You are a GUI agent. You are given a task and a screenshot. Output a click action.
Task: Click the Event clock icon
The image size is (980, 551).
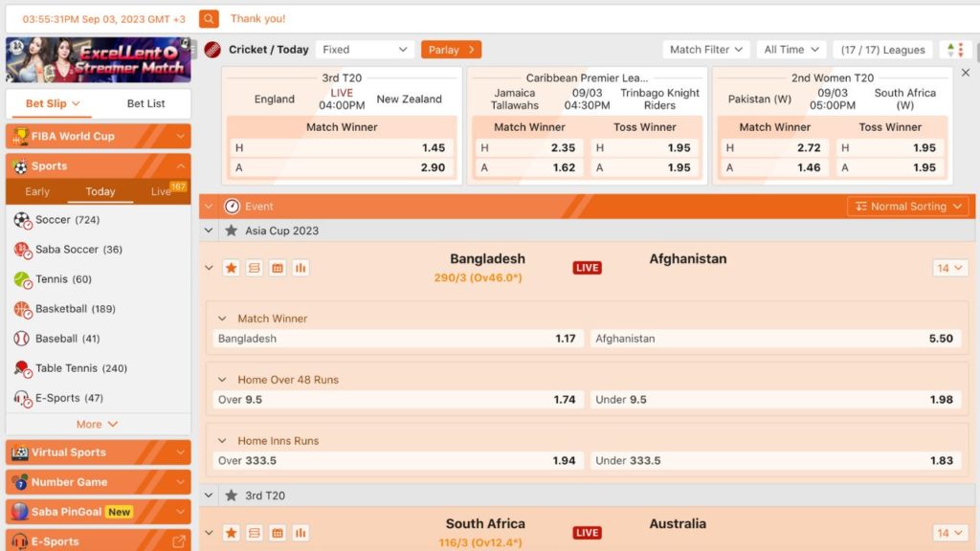click(x=232, y=207)
